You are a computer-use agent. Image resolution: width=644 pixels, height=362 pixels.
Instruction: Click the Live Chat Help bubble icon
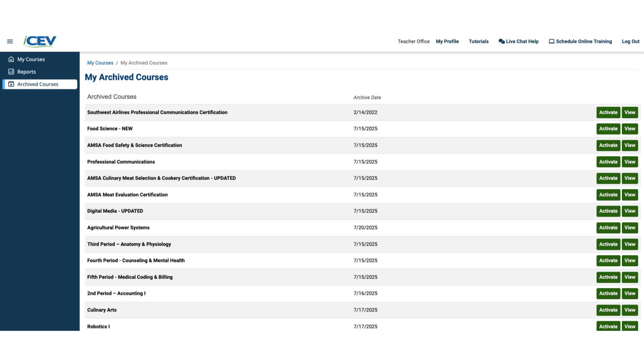pyautogui.click(x=501, y=41)
